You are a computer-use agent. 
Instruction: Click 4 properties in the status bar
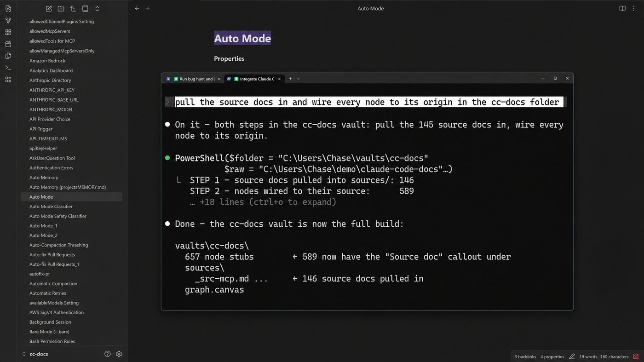point(552,356)
